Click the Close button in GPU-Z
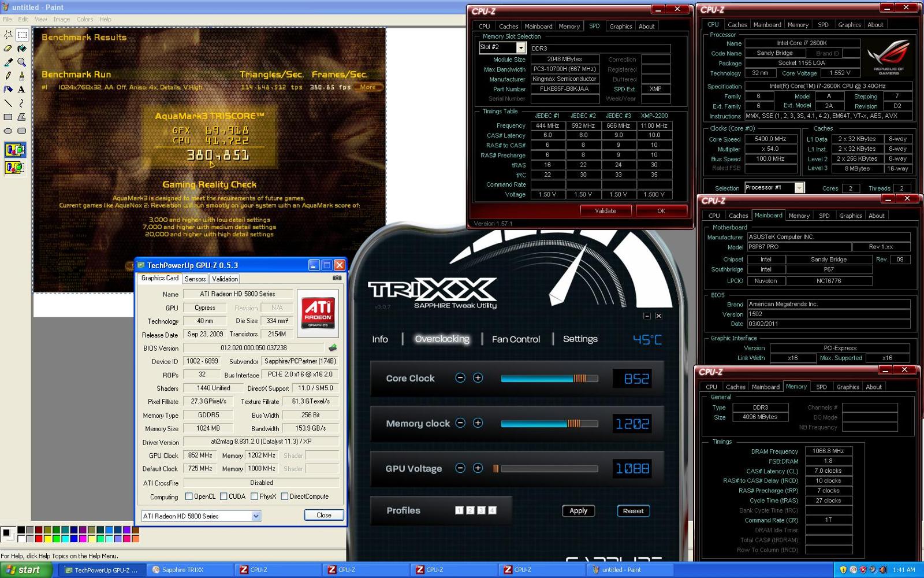Image resolution: width=924 pixels, height=578 pixels. click(x=324, y=515)
